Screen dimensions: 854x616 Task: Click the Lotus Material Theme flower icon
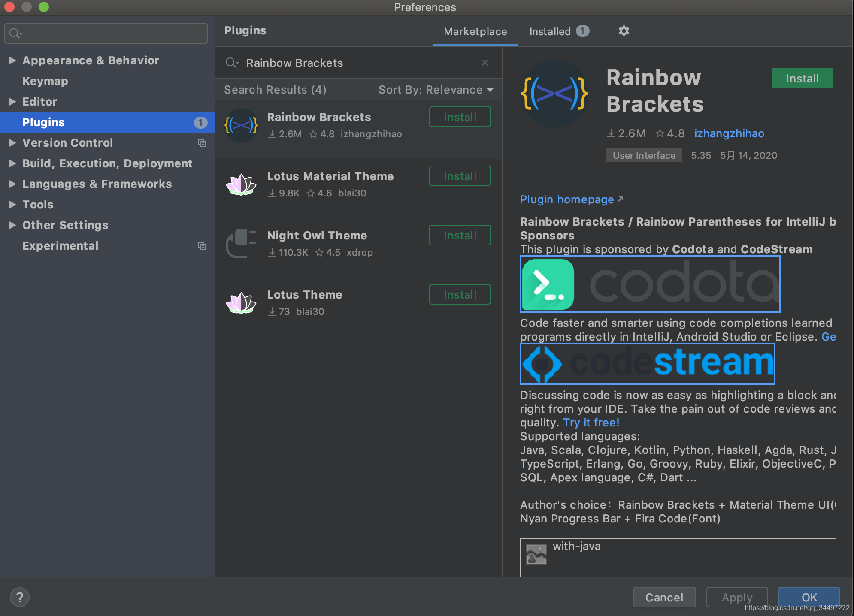tap(241, 184)
